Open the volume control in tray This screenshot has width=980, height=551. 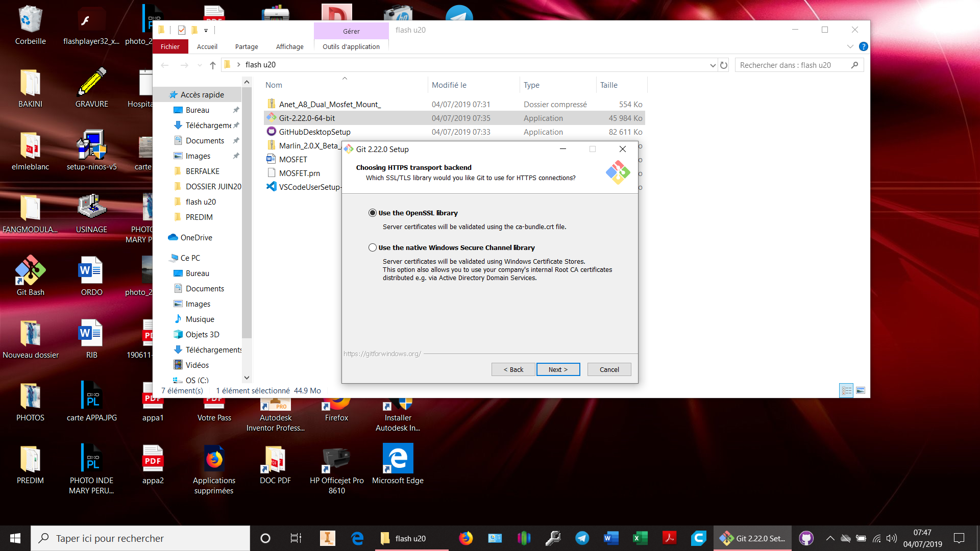click(891, 538)
